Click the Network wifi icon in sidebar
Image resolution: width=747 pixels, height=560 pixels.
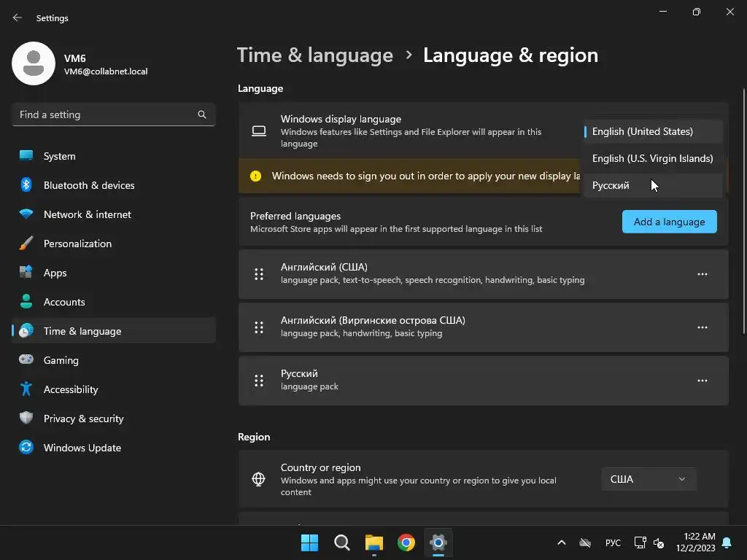[26, 214]
